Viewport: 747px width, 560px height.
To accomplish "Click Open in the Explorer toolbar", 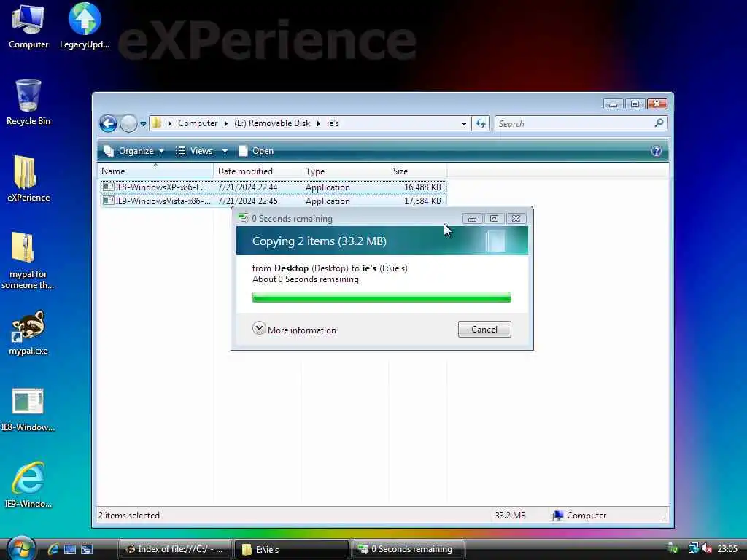I will point(256,151).
